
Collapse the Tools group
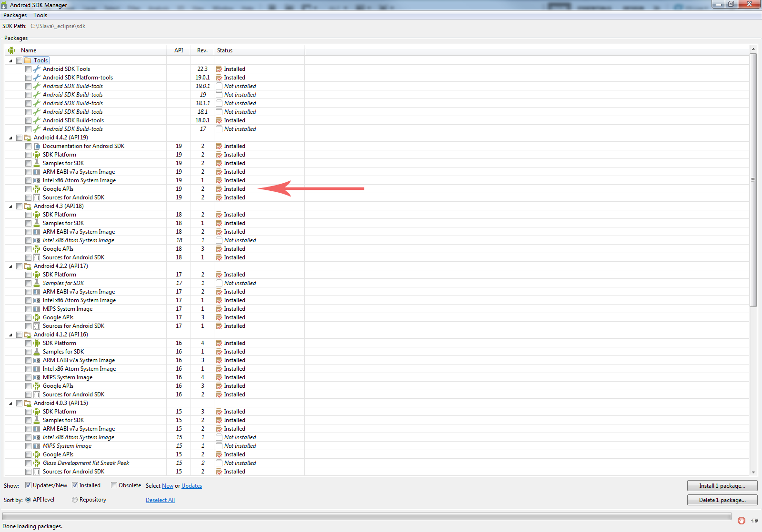tap(10, 60)
